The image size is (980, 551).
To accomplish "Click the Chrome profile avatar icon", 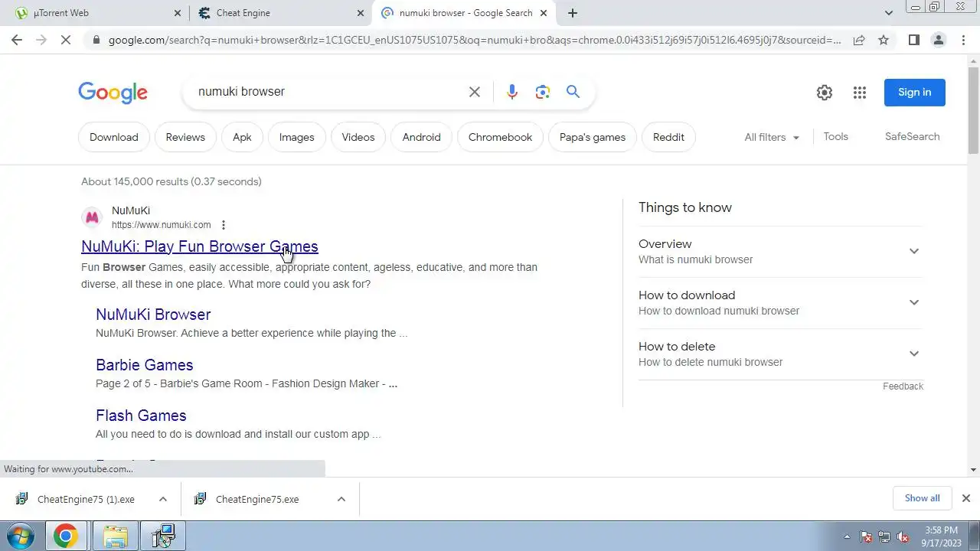I will [938, 40].
